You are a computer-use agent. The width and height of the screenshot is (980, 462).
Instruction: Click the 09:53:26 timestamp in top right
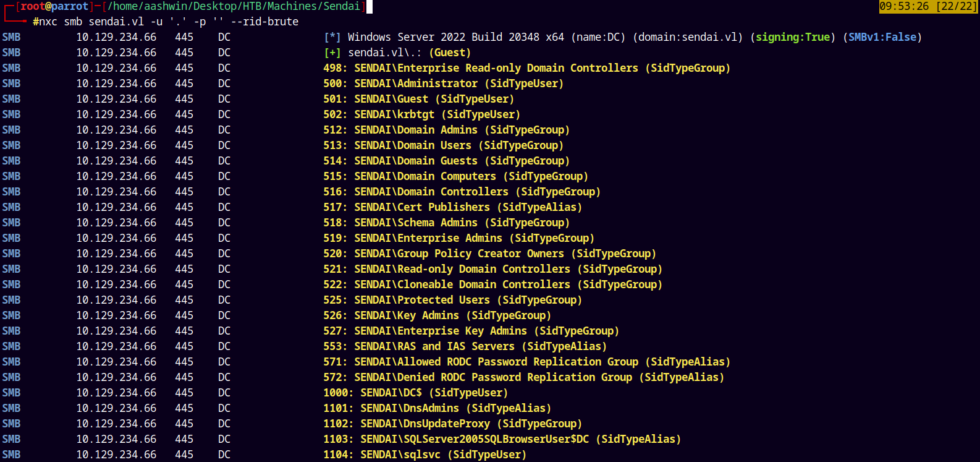coord(904,7)
